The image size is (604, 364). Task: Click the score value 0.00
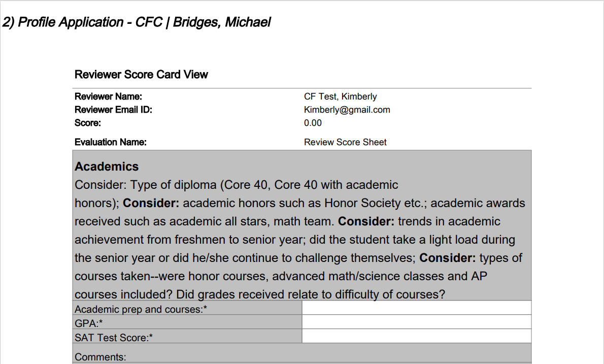312,123
